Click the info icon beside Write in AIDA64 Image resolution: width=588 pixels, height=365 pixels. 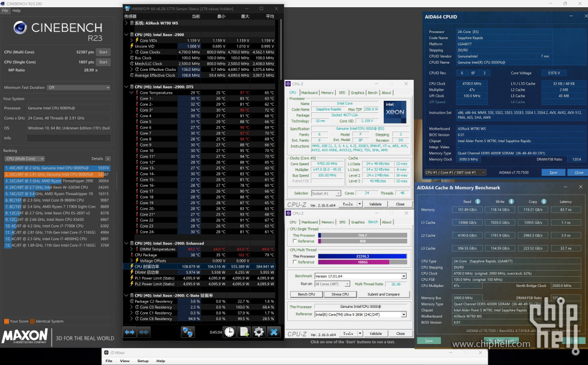pos(511,202)
